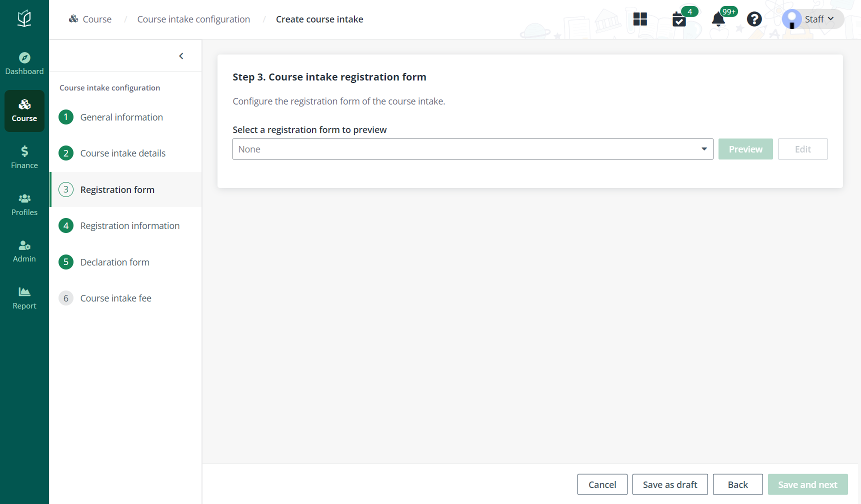
Task: Open the Profiles section
Action: pyautogui.click(x=24, y=205)
